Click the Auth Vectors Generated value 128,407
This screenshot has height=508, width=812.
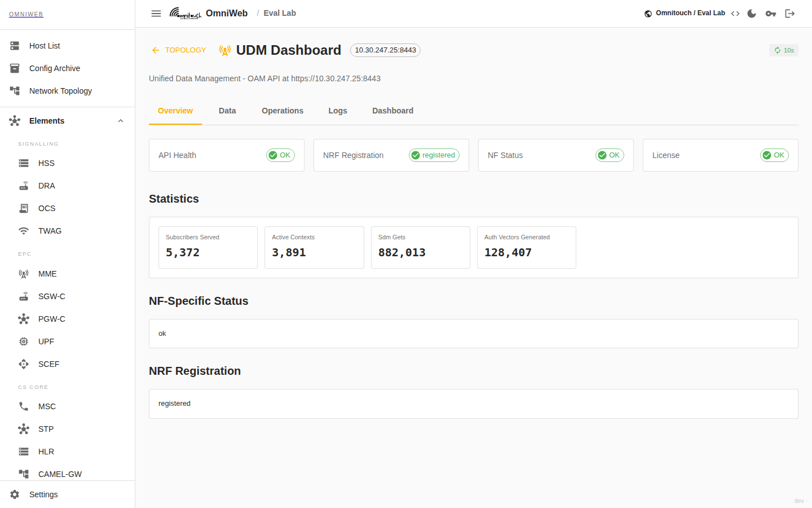pyautogui.click(x=508, y=253)
